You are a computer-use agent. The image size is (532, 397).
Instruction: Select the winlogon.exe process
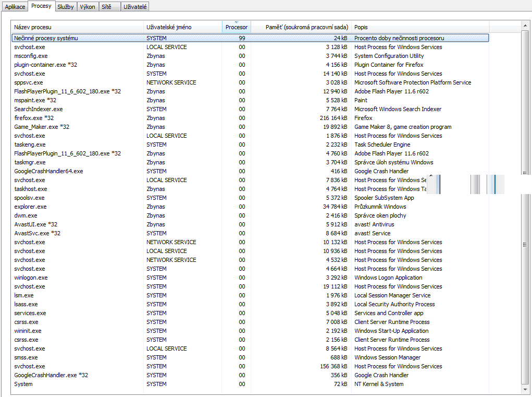tap(31, 278)
